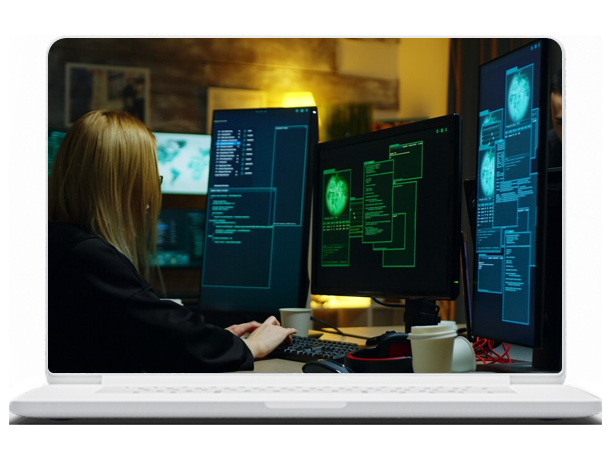Select the upper cyan globe on right monitor
The width and height of the screenshot is (610, 460).
tap(519, 95)
